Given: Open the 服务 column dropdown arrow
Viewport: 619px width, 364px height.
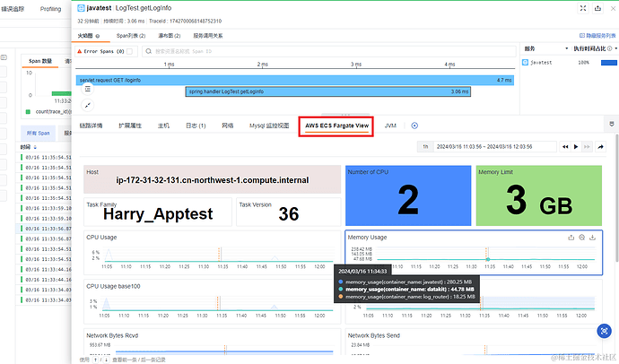Looking at the screenshot, I should [566, 48].
